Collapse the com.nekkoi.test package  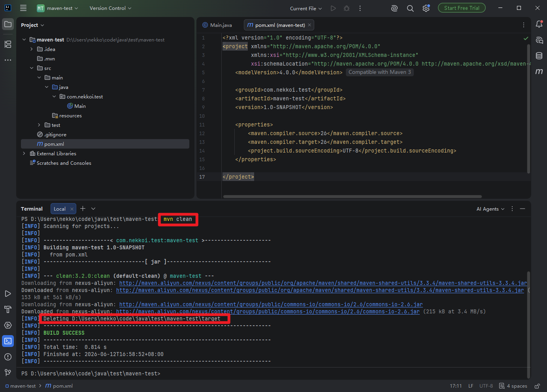(x=54, y=96)
